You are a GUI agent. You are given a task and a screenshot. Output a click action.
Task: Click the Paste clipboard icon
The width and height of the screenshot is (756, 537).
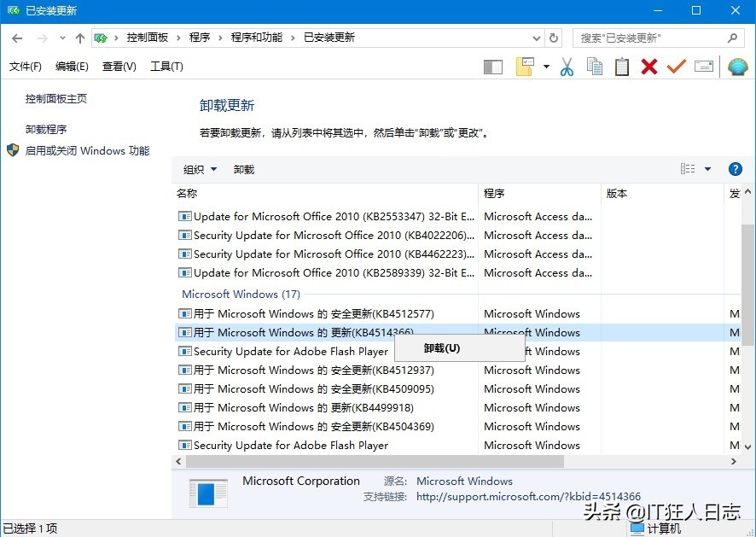tap(621, 67)
